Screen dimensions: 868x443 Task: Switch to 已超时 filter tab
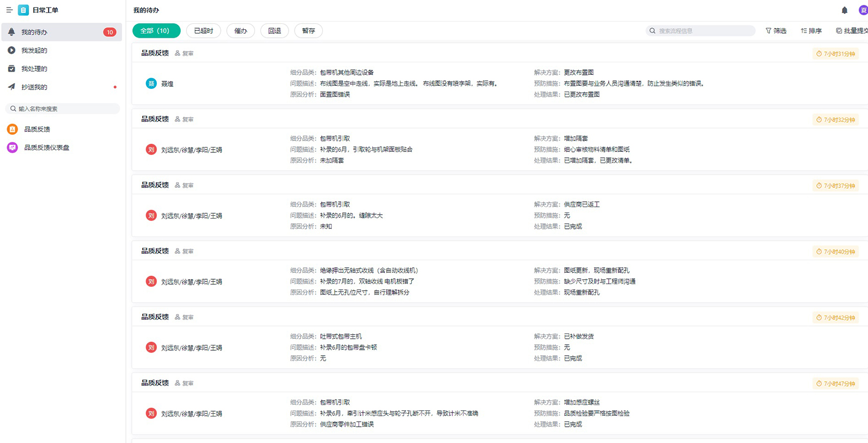coord(203,31)
